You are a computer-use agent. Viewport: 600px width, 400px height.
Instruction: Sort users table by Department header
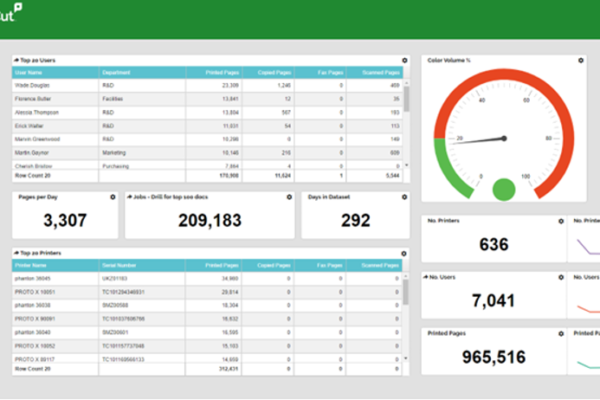point(120,73)
